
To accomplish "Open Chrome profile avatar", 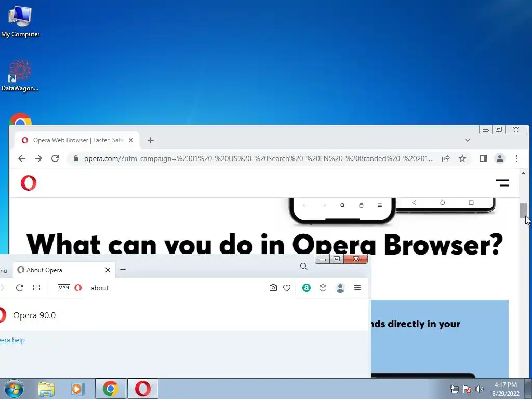I will pyautogui.click(x=499, y=158).
